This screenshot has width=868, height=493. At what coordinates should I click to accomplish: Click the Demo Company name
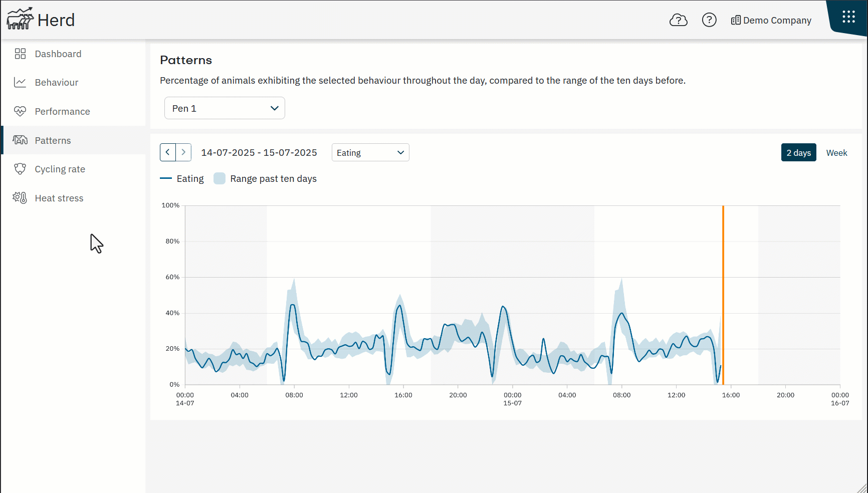777,21
